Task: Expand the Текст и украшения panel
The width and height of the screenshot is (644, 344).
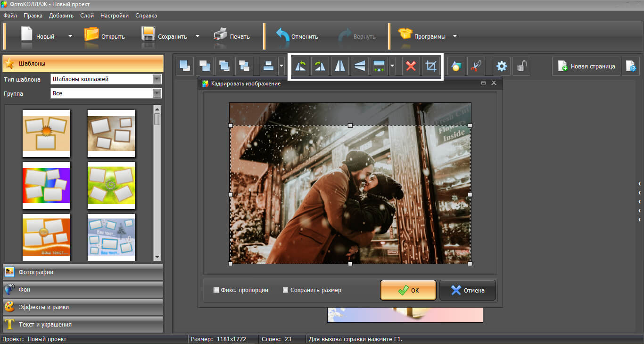Action: point(83,325)
